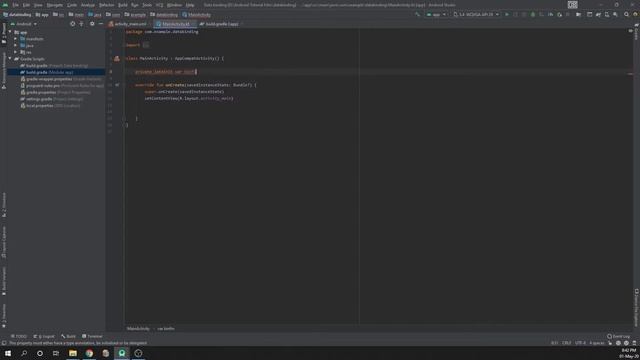Open the Windows Start menu
The image size is (640, 360).
coord(8,353)
